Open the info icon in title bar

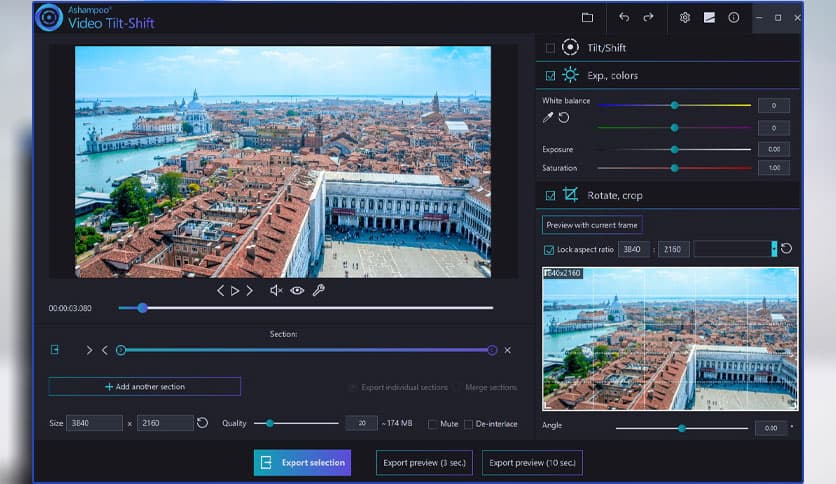[x=734, y=18]
